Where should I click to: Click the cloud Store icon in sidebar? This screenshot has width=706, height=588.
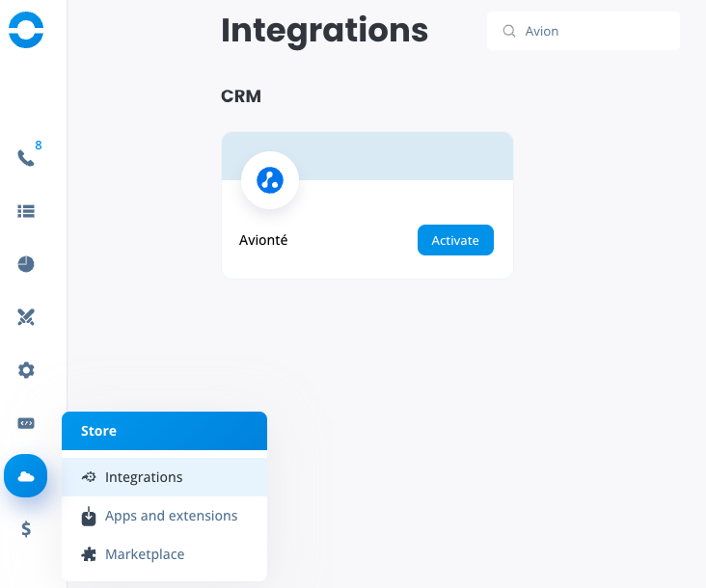pyautogui.click(x=26, y=476)
